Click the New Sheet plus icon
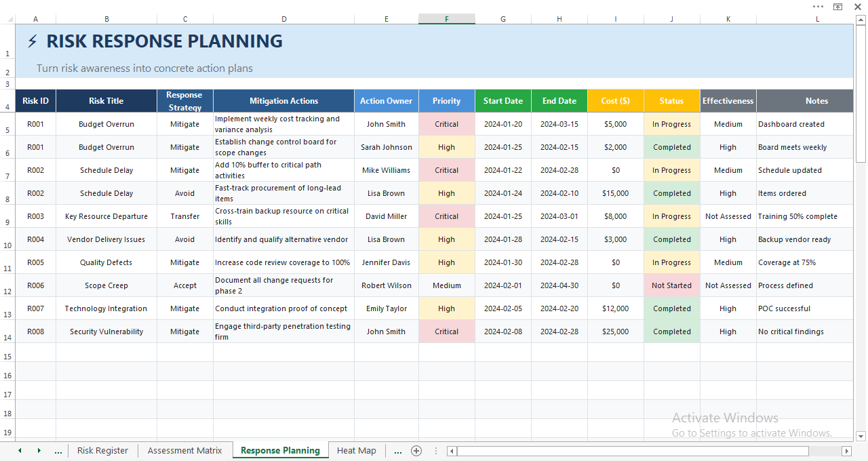The width and height of the screenshot is (868, 461). (416, 451)
